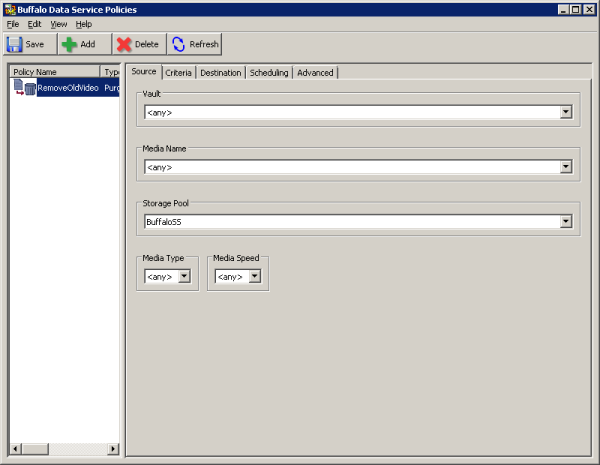Switch to the Criteria tab
The height and width of the screenshot is (465, 600).
pos(178,73)
